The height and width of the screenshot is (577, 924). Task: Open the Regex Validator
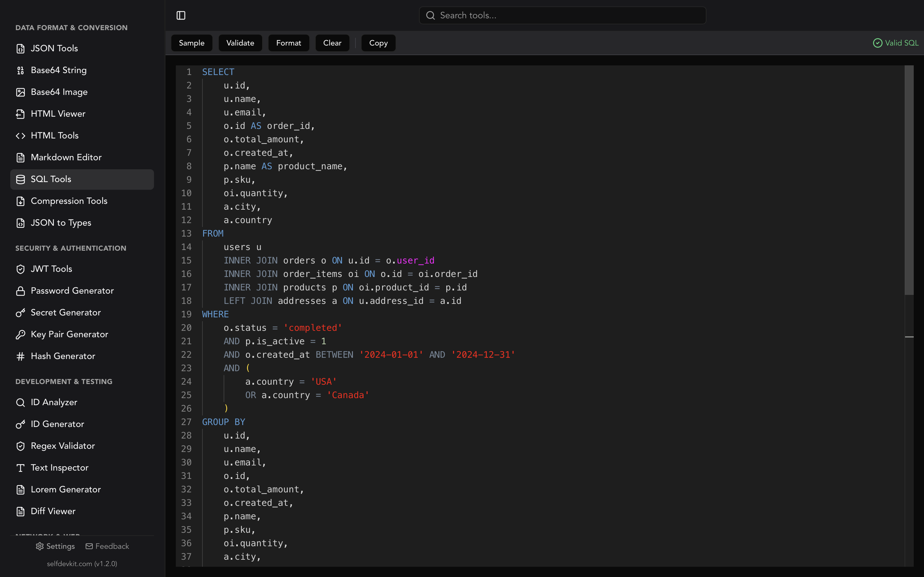pyautogui.click(x=63, y=445)
